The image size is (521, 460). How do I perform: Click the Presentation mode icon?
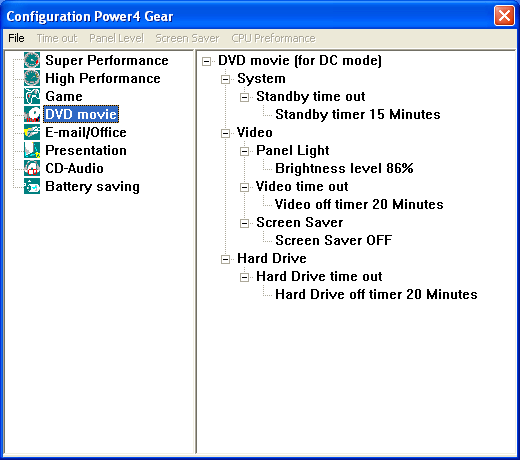pos(32,150)
